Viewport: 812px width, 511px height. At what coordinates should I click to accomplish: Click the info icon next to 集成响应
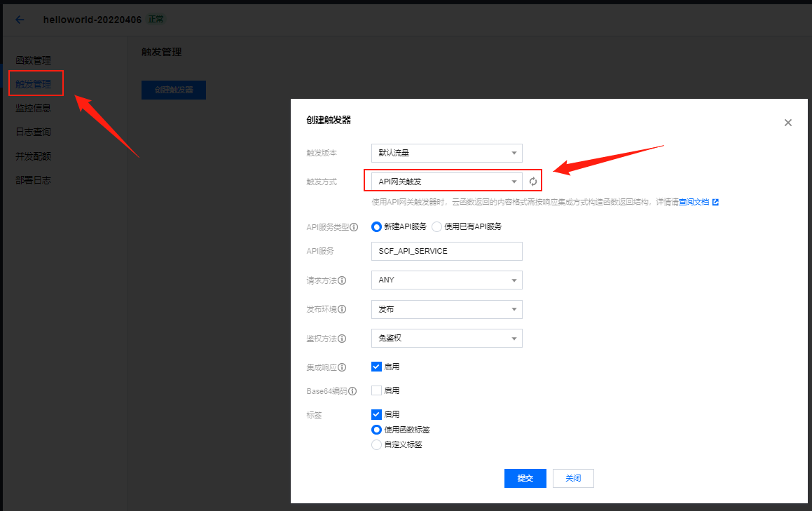(x=343, y=366)
